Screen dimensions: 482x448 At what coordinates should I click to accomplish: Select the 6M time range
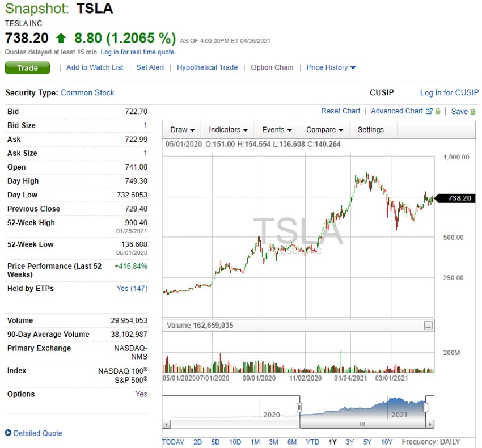coord(292,442)
